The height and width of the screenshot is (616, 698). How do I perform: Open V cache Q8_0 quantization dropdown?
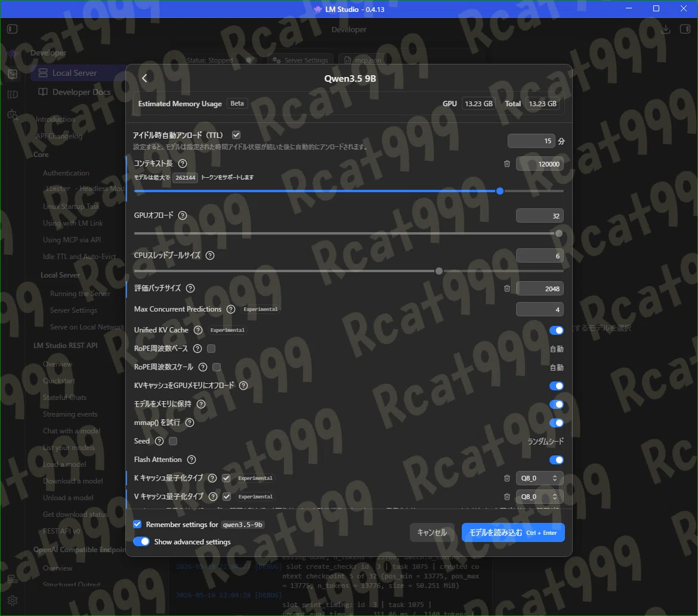(x=539, y=497)
